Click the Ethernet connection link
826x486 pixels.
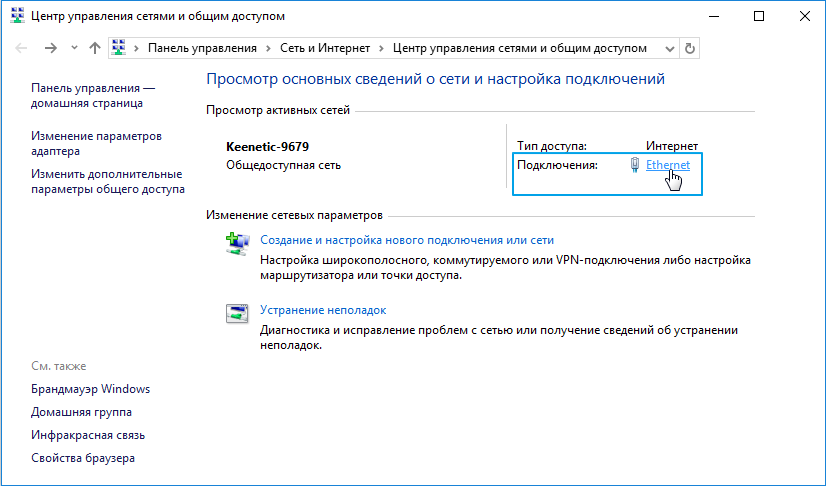coord(668,165)
